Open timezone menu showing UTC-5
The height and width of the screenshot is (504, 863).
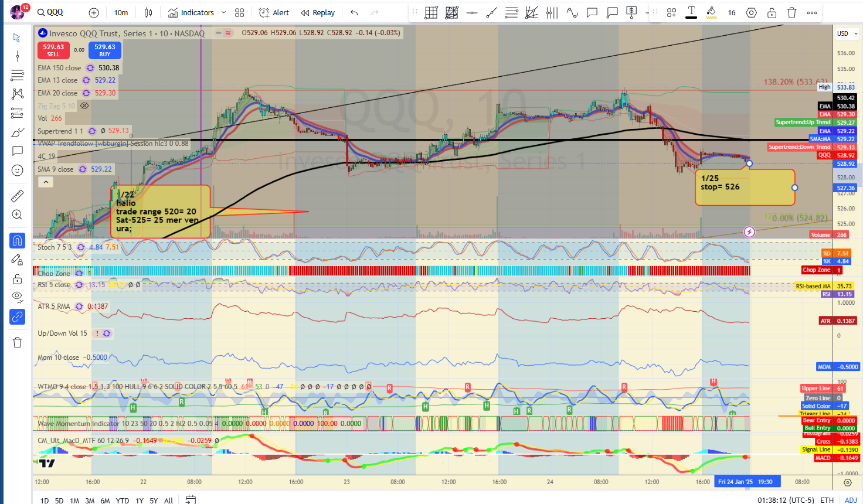[786, 500]
